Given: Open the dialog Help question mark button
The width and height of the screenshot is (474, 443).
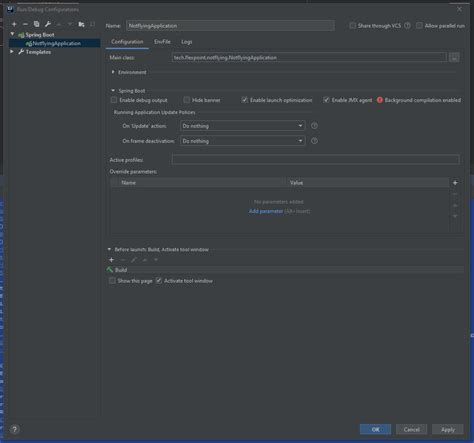Looking at the screenshot, I should point(15,429).
